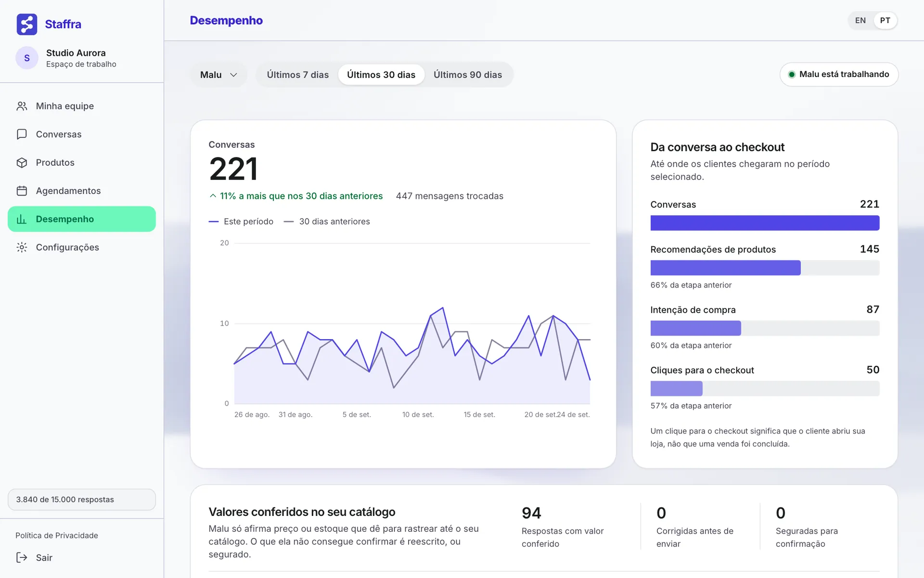Image resolution: width=924 pixels, height=578 pixels.
Task: Click the 30 dias anteriores chart legend
Action: coord(327,222)
